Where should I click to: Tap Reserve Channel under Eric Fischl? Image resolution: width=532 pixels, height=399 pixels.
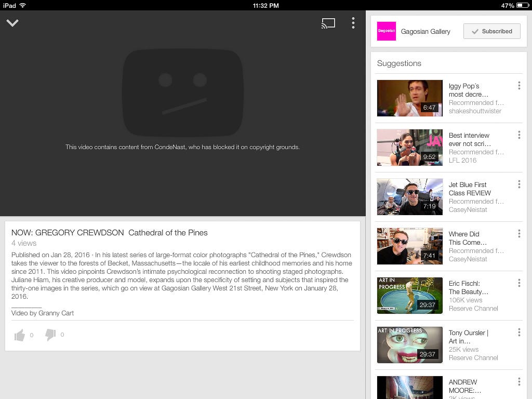pos(473,309)
